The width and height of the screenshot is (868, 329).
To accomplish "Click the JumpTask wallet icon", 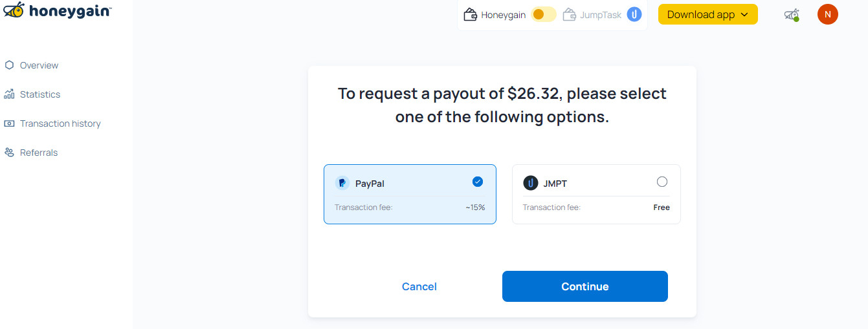I will click(570, 14).
